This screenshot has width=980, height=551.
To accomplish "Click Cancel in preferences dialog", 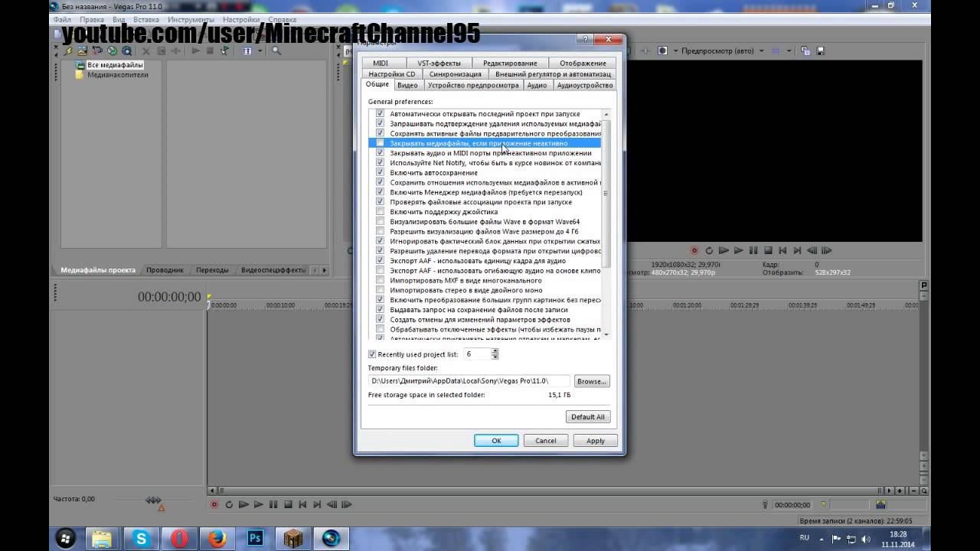I will click(x=546, y=441).
